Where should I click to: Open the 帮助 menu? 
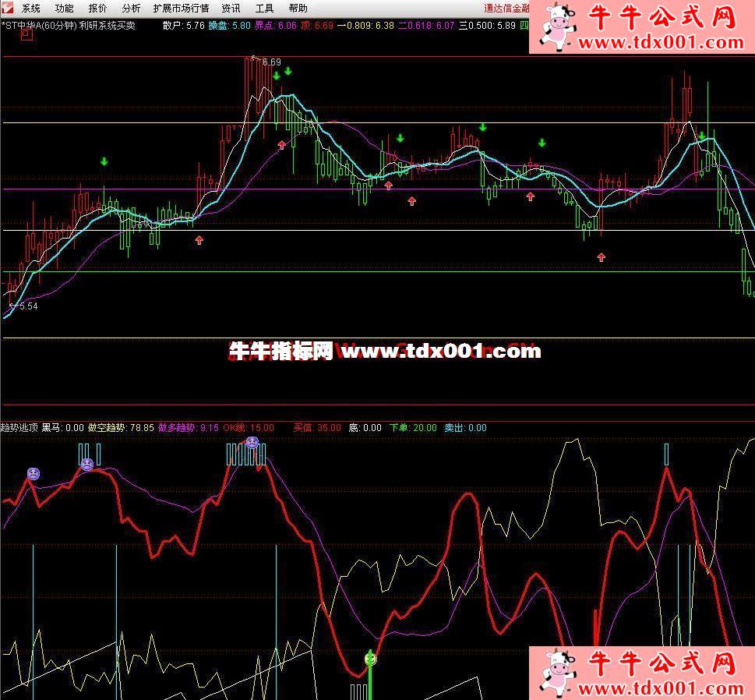pos(298,9)
